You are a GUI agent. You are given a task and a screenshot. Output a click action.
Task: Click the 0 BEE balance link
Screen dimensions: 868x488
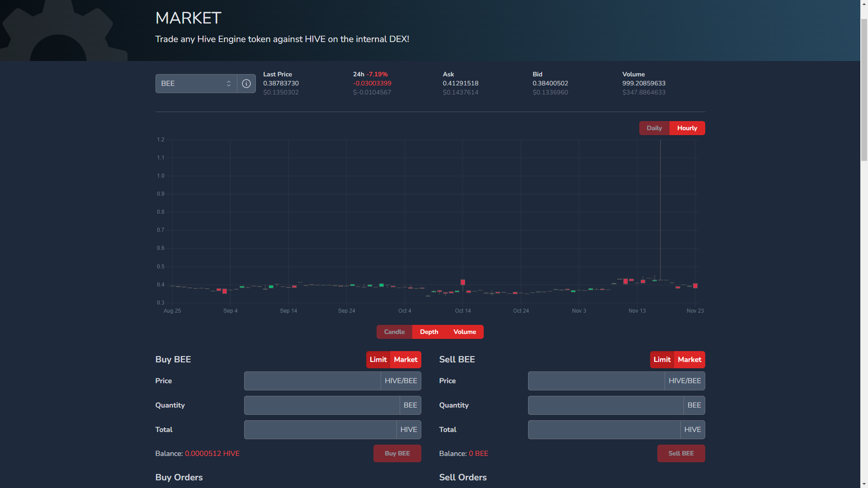coord(478,454)
